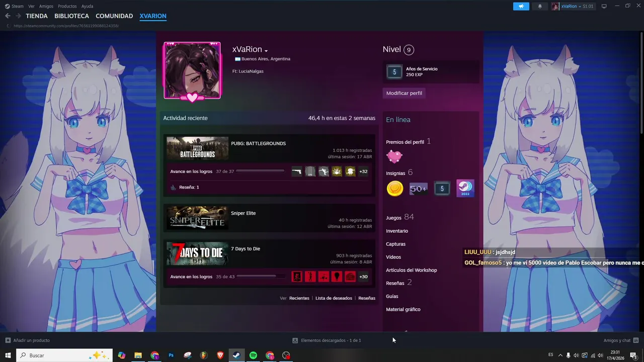Click the Modificar perfil button

[x=404, y=93]
